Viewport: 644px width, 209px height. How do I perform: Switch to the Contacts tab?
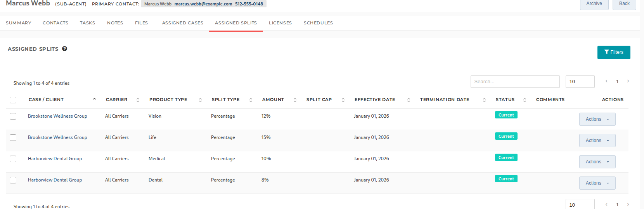point(55,23)
